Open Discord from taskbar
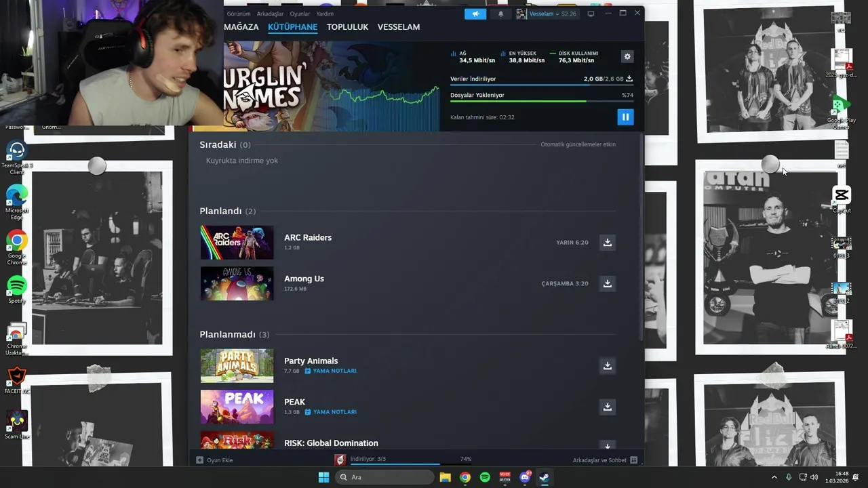 pyautogui.click(x=525, y=477)
